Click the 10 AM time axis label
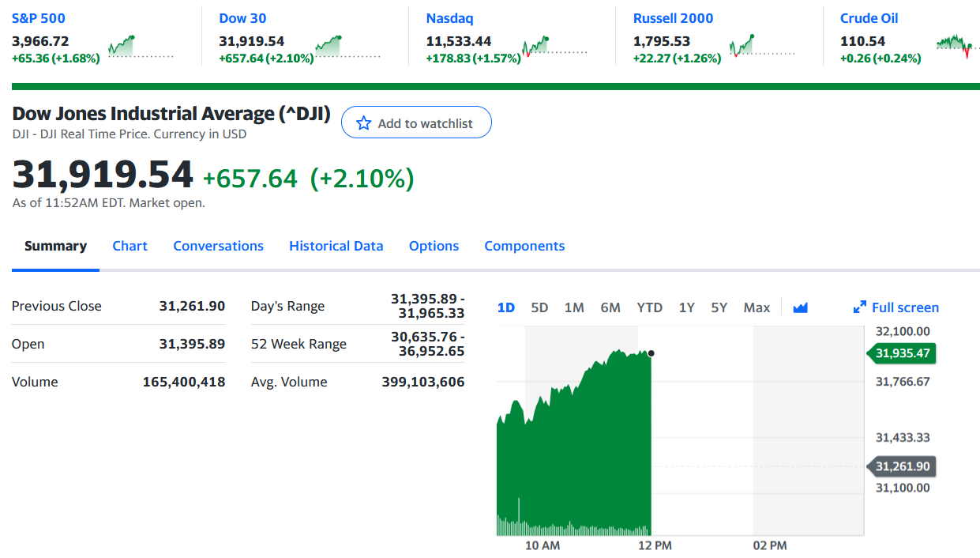The height and width of the screenshot is (558, 980). point(543,546)
